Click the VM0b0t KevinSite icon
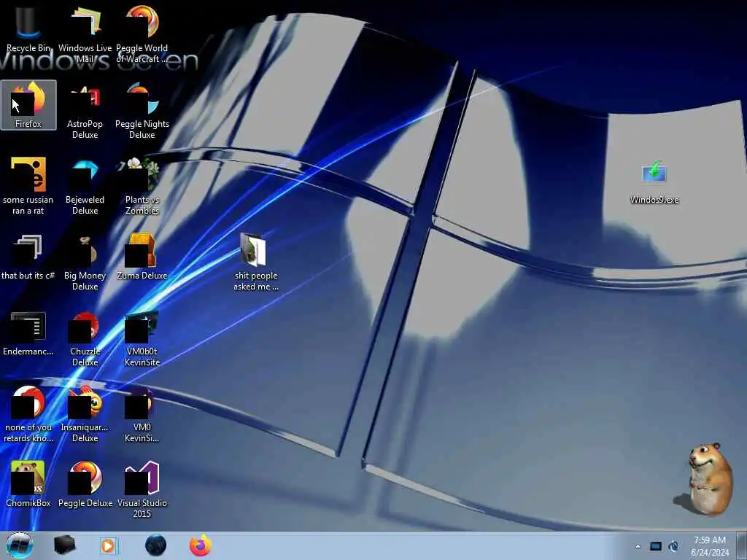 (x=142, y=338)
